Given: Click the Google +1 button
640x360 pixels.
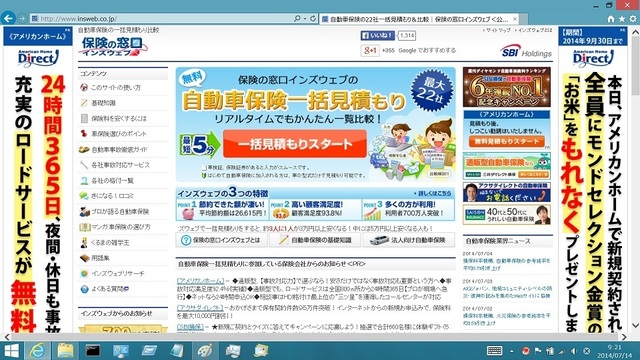Looking at the screenshot, I should 370,50.
